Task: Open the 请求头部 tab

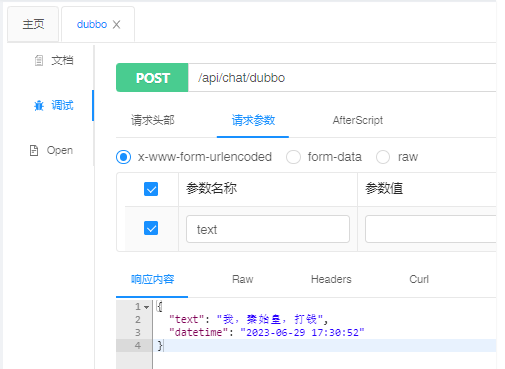Action: [x=153, y=120]
